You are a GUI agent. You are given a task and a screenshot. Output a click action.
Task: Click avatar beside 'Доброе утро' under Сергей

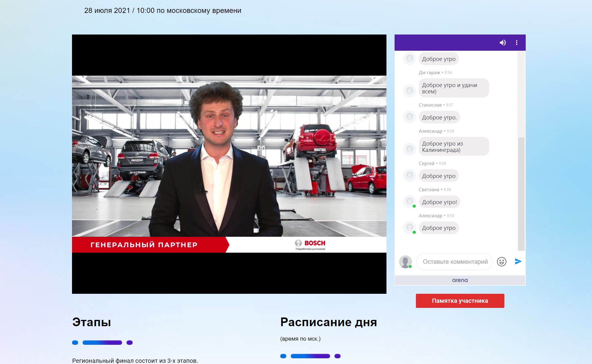click(410, 175)
